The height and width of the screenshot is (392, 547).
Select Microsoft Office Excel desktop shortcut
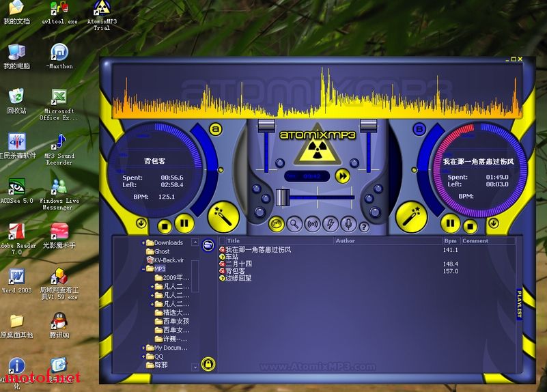[x=59, y=104]
